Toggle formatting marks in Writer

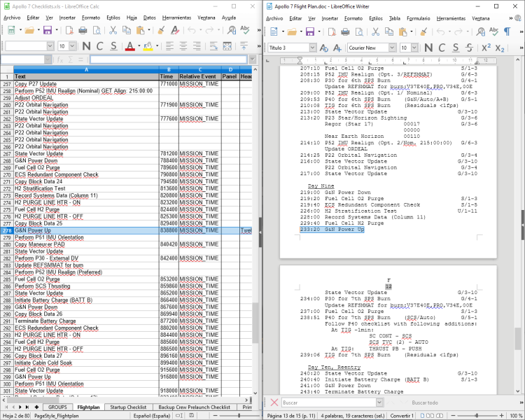click(507, 31)
